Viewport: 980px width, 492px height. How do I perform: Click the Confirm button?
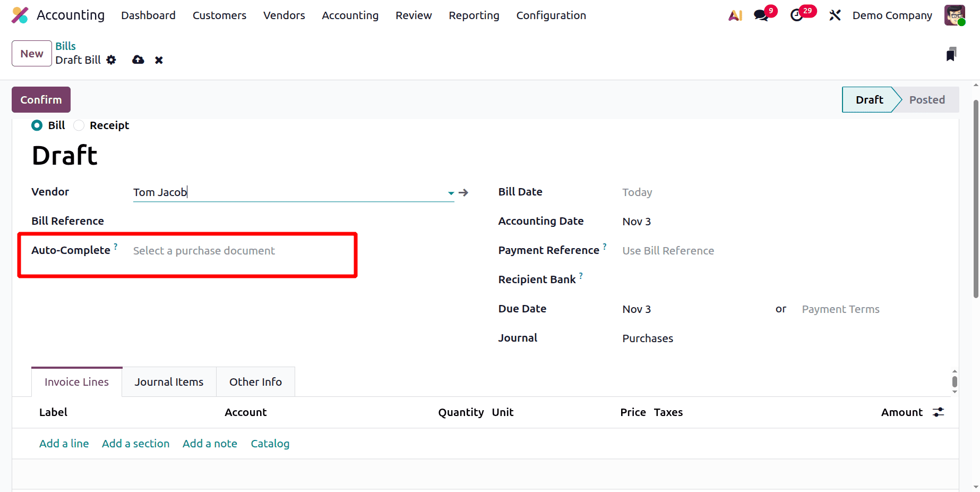(x=40, y=99)
